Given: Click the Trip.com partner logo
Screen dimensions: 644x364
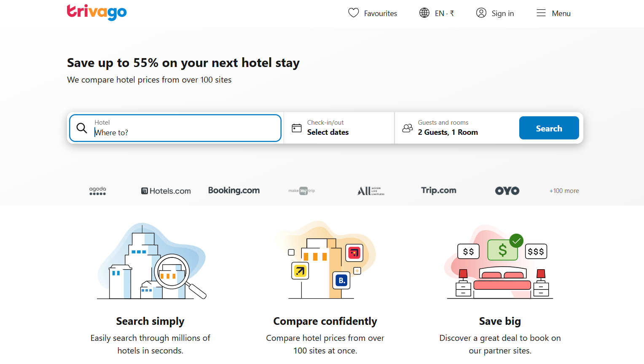Looking at the screenshot, I should [x=438, y=190].
